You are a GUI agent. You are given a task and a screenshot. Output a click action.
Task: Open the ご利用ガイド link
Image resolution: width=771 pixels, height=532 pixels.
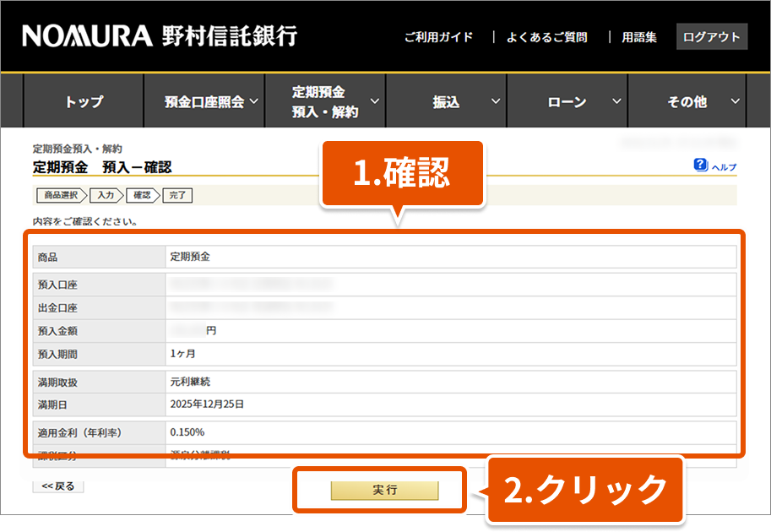point(438,37)
